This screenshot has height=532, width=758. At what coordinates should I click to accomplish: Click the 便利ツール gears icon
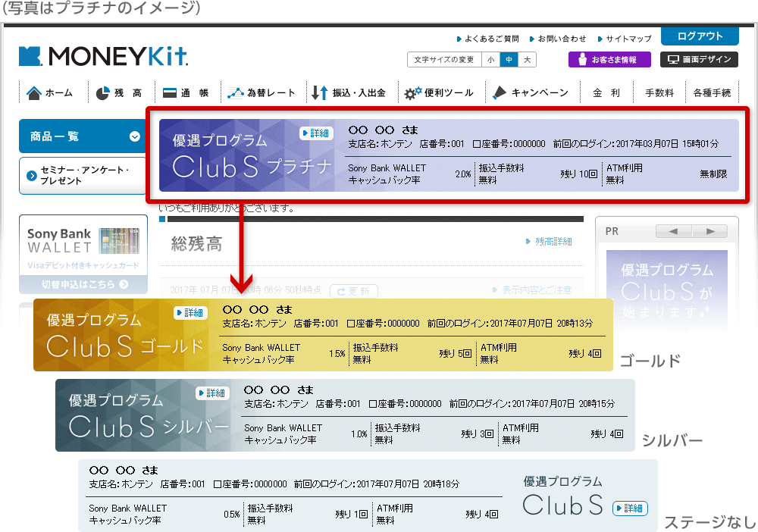(413, 93)
